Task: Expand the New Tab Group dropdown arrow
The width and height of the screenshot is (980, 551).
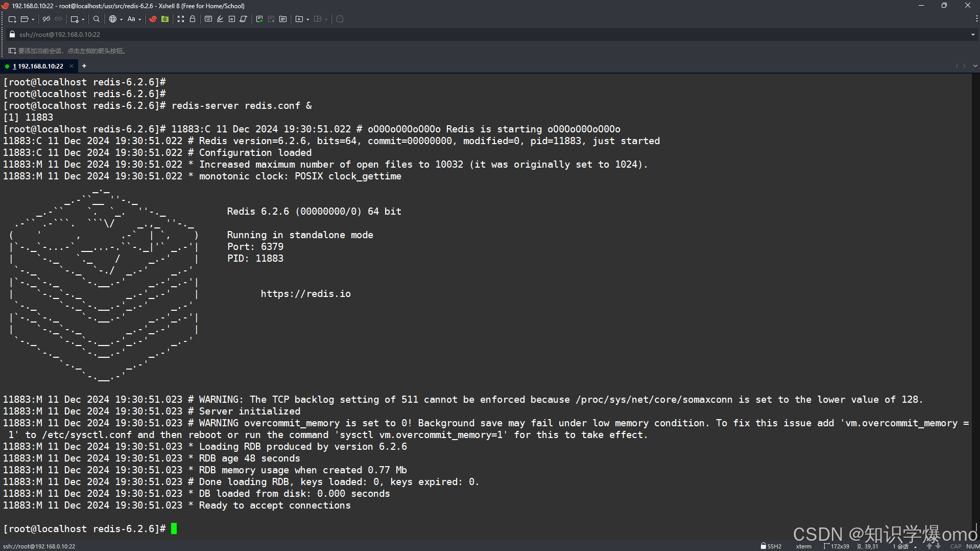Action: [308, 19]
